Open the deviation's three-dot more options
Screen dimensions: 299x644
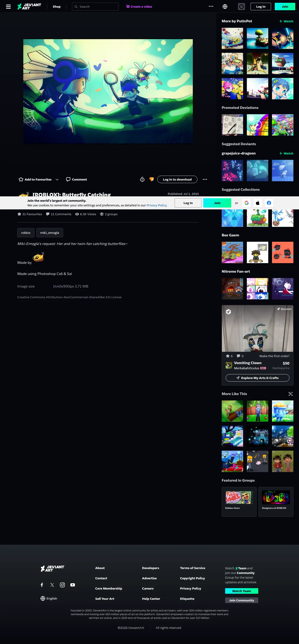pos(205,179)
